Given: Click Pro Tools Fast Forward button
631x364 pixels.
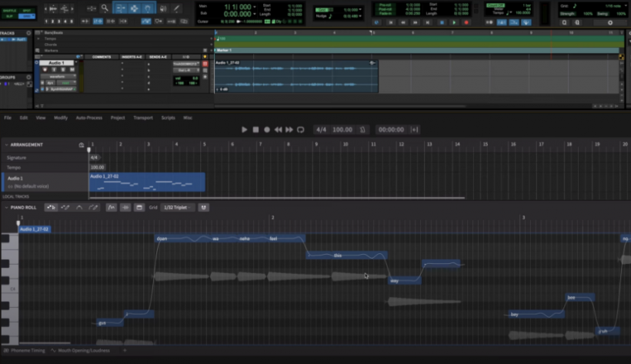Looking at the screenshot, I should click(x=416, y=22).
